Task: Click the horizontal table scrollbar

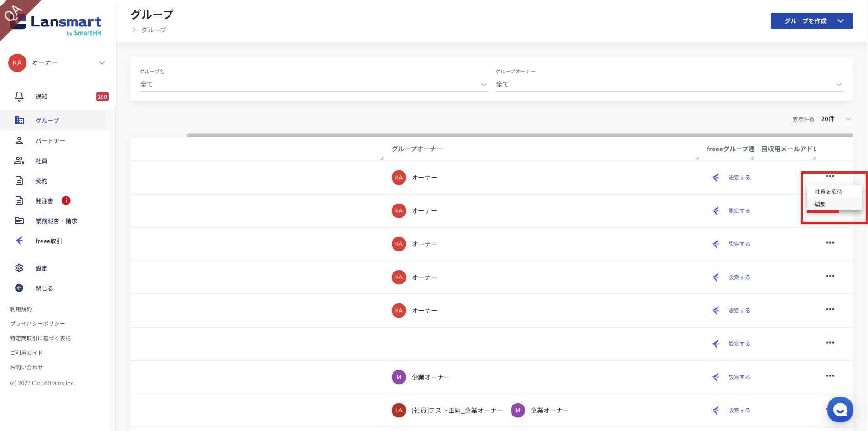Action: tap(520, 135)
